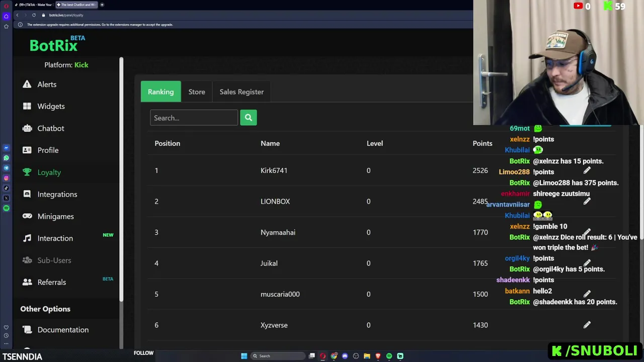
Task: Switch to the Ranking tab
Action: pos(161,92)
